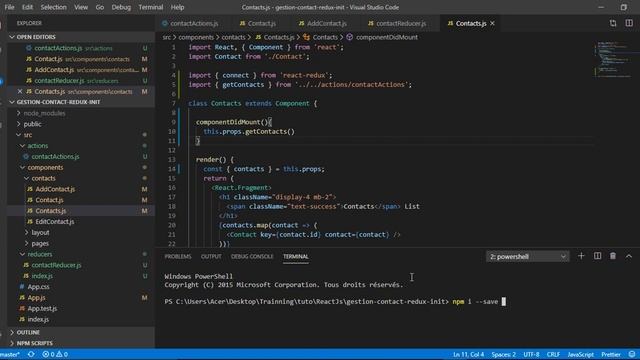Collapse the actions folder

point(38,146)
